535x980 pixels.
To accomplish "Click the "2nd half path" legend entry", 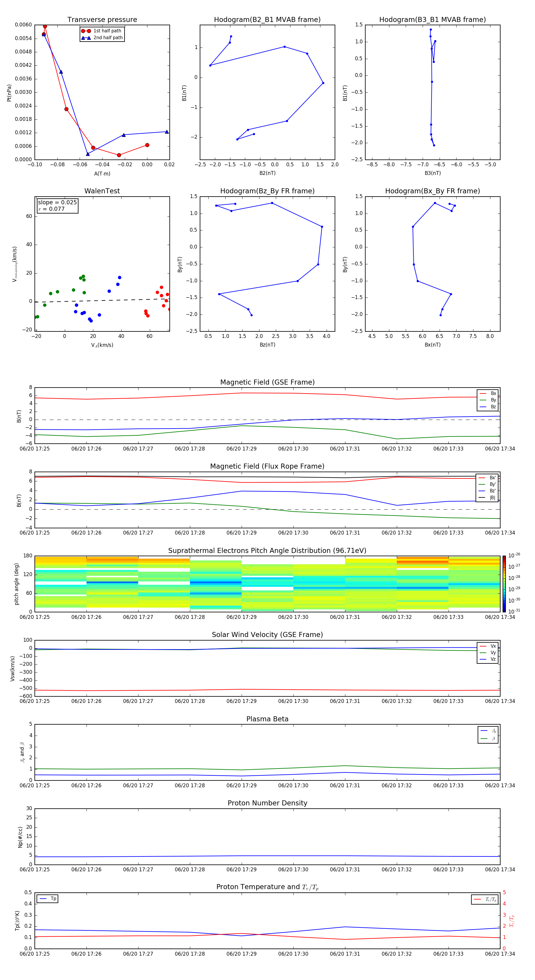I will [x=102, y=38].
